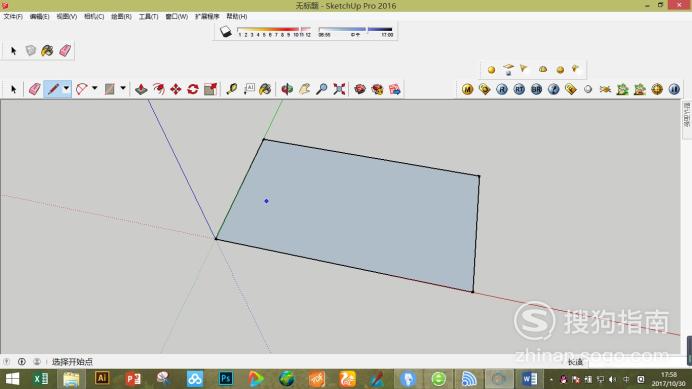Pick the Tape Measure tool
This screenshot has width=692, height=389.
tap(232, 89)
